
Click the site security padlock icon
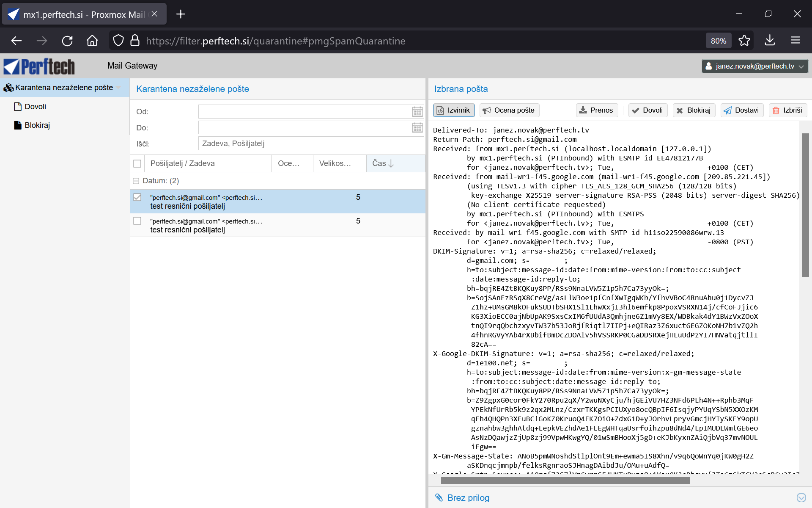point(135,41)
